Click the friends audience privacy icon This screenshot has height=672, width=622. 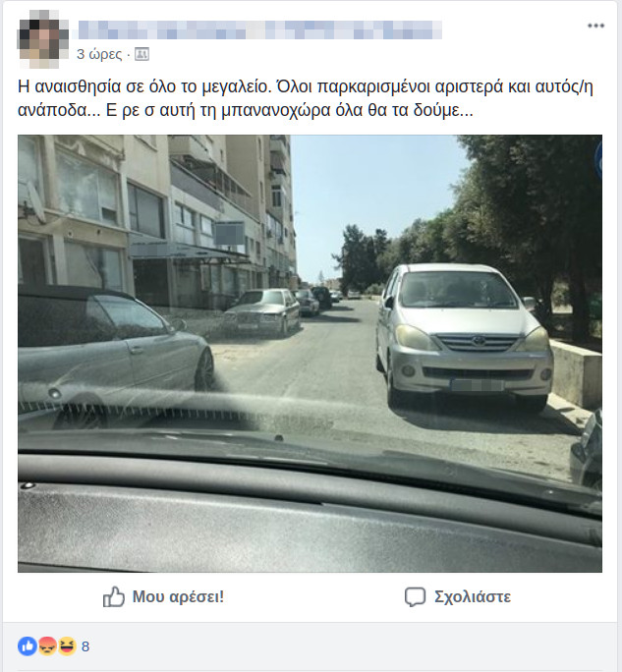coord(141,54)
